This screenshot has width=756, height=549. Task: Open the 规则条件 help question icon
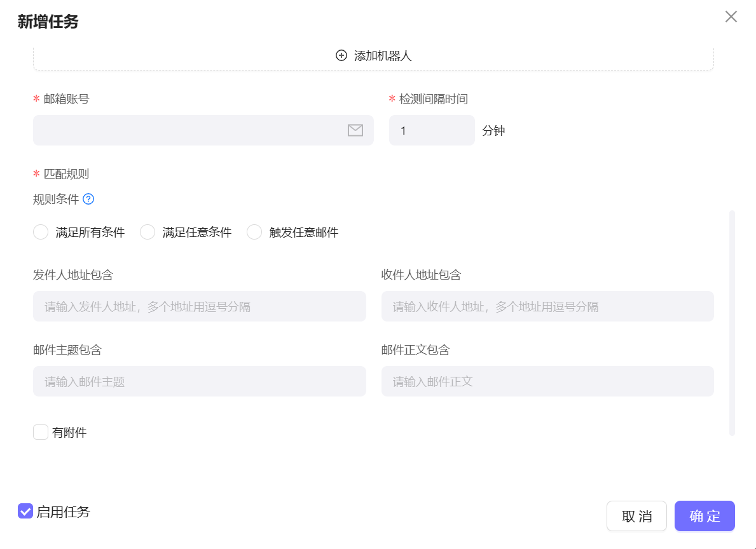(x=88, y=199)
